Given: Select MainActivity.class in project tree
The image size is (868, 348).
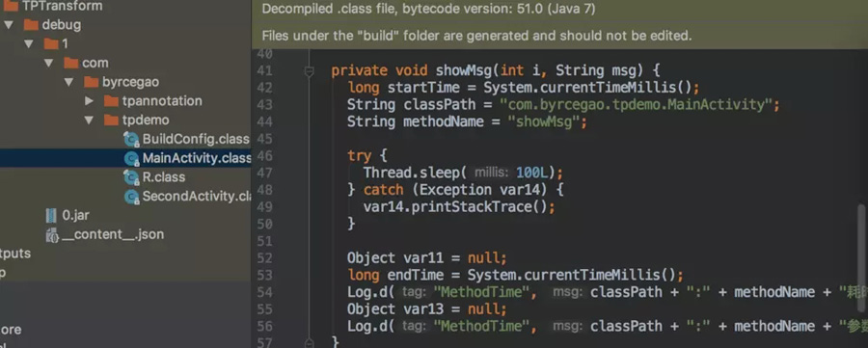Looking at the screenshot, I should tap(197, 158).
